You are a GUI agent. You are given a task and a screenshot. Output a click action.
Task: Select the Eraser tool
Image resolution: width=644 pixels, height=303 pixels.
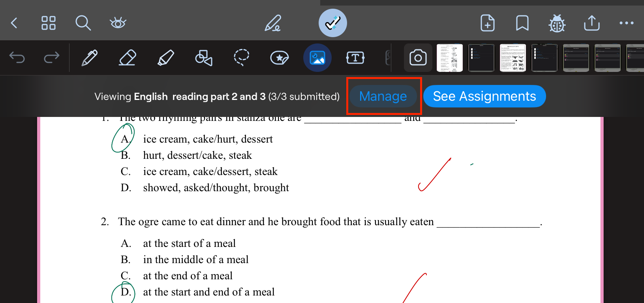pos(127,58)
